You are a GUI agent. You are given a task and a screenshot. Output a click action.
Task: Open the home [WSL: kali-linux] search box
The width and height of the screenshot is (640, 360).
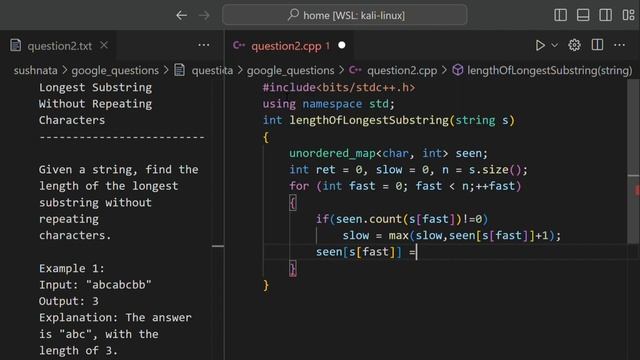tap(345, 15)
